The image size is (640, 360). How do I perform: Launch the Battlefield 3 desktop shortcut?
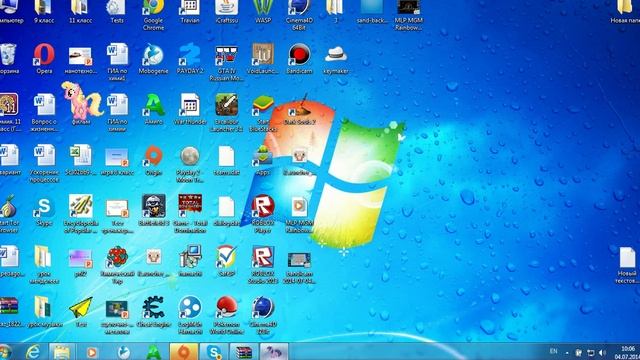[153, 211]
